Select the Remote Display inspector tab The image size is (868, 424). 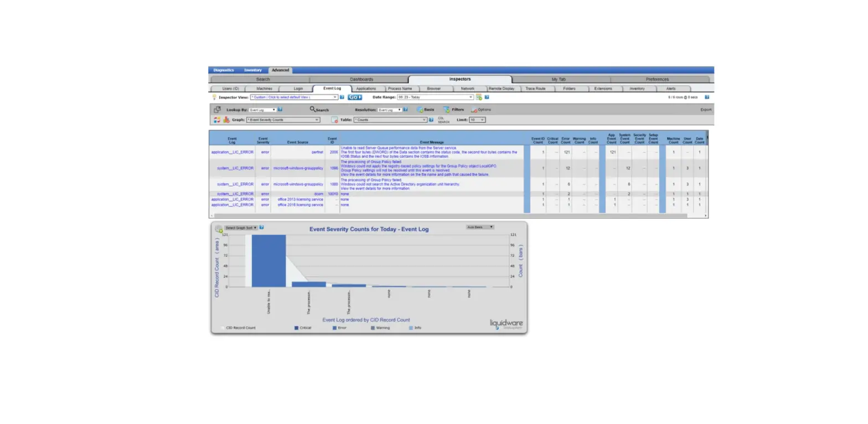[x=502, y=89]
